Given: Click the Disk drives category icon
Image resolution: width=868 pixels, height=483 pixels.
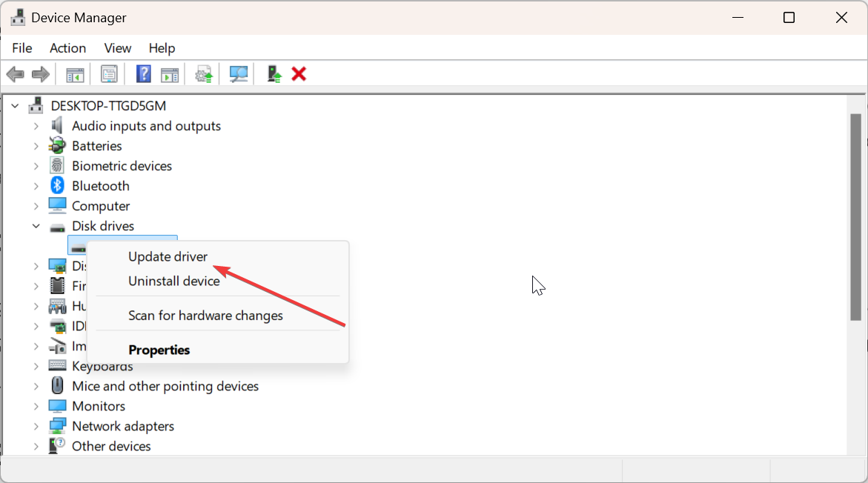Looking at the screenshot, I should tap(57, 227).
